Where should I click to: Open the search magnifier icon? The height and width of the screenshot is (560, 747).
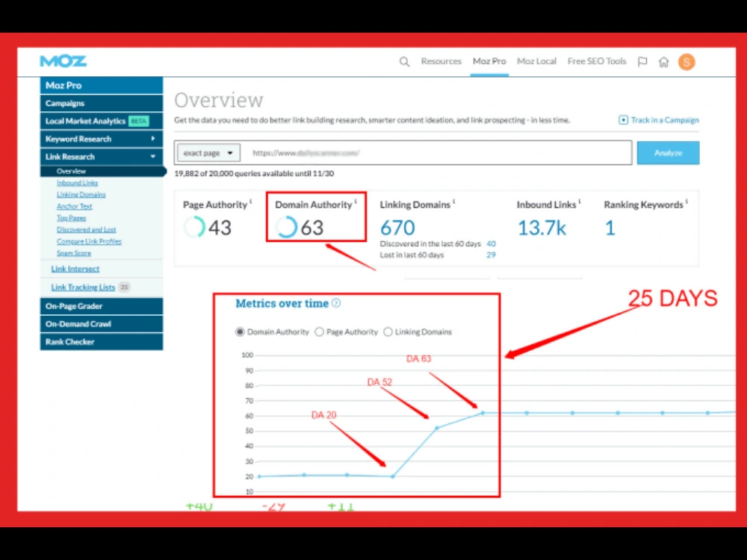404,61
